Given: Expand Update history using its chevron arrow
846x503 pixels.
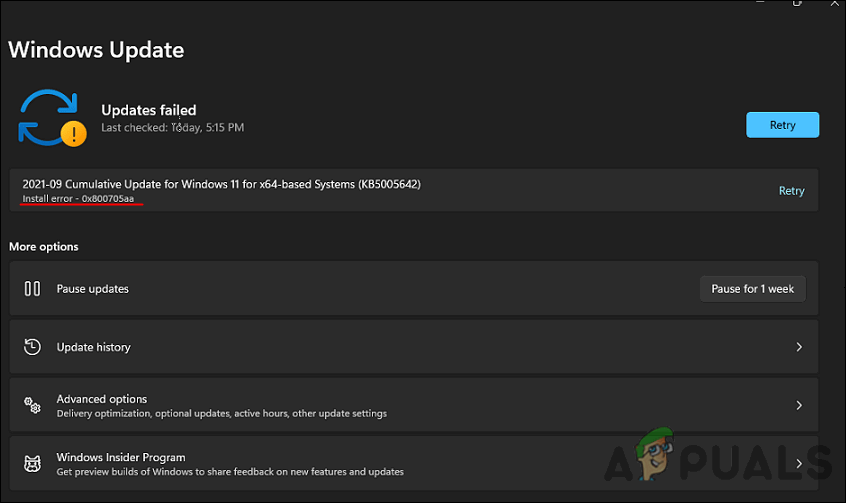Looking at the screenshot, I should click(798, 347).
